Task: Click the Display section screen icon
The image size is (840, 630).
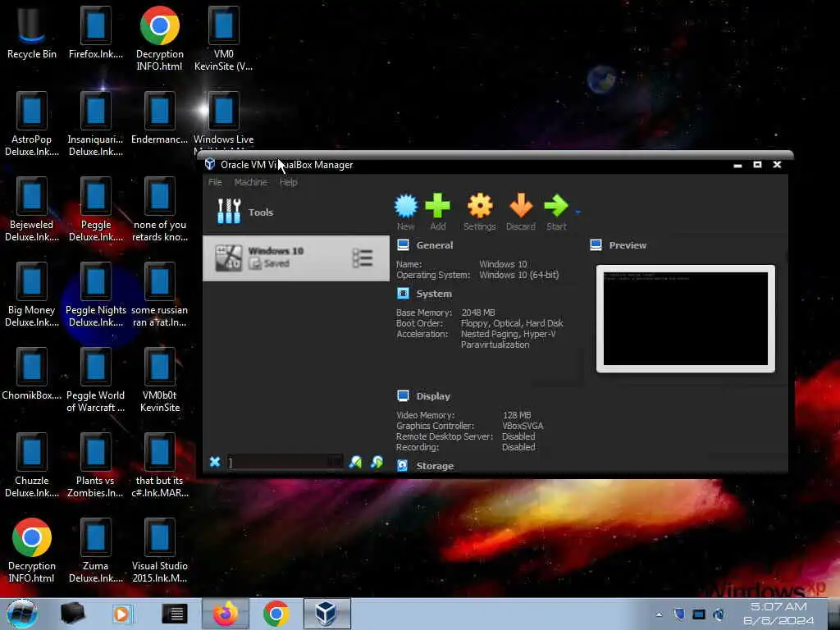Action: (x=404, y=396)
